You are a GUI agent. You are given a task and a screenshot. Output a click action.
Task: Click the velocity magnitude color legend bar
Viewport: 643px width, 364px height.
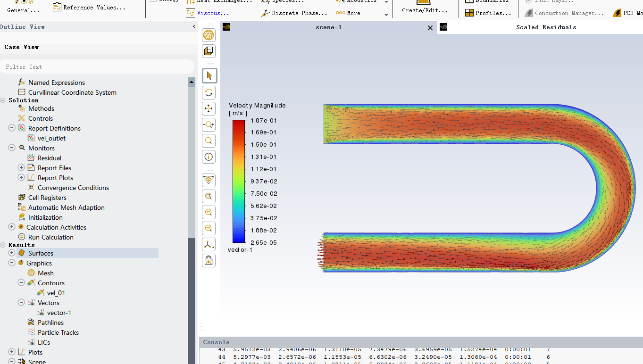[x=239, y=182]
